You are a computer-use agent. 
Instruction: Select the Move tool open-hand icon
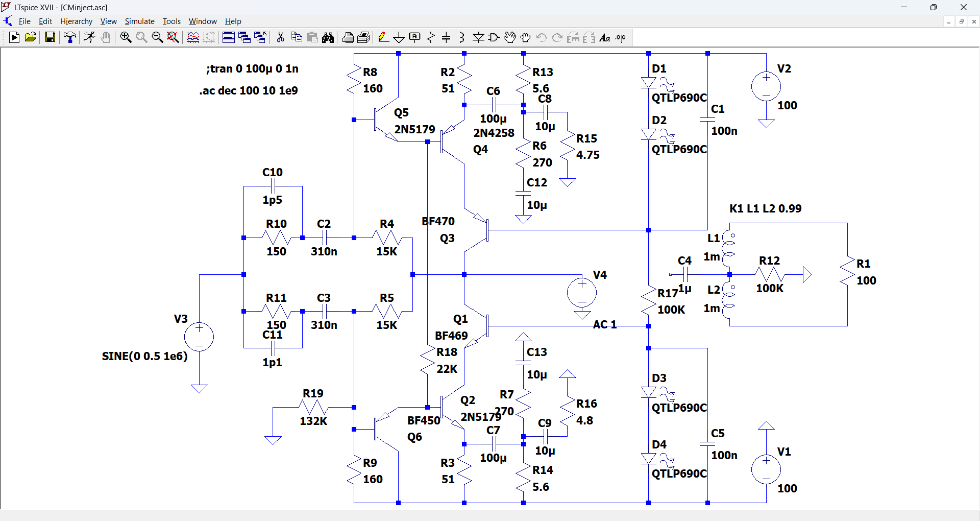coord(510,37)
